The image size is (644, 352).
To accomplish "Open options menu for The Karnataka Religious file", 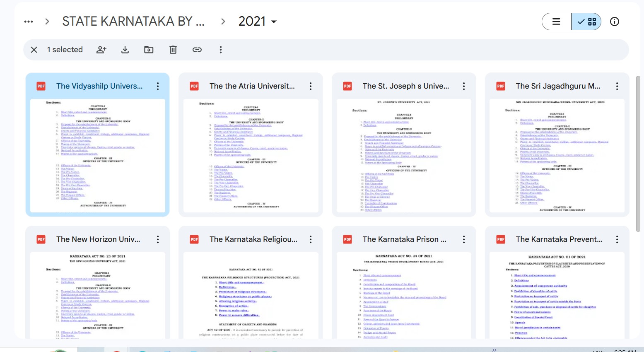I will click(311, 239).
